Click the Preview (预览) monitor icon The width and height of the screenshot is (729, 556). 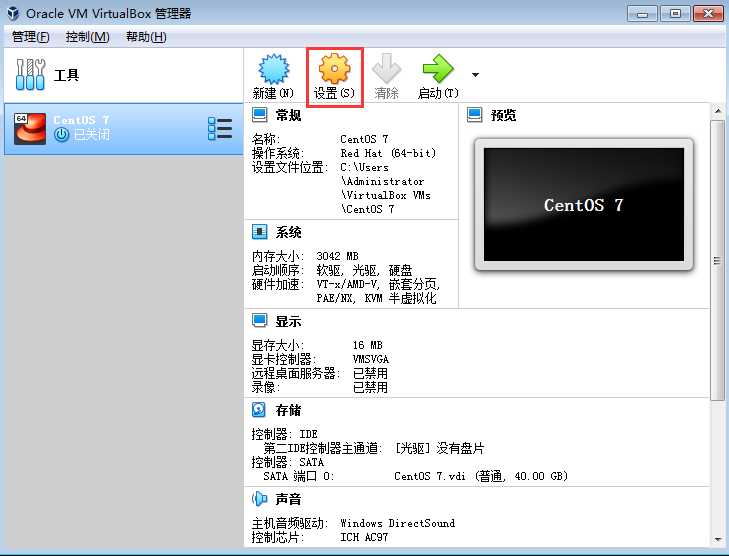pyautogui.click(x=474, y=115)
